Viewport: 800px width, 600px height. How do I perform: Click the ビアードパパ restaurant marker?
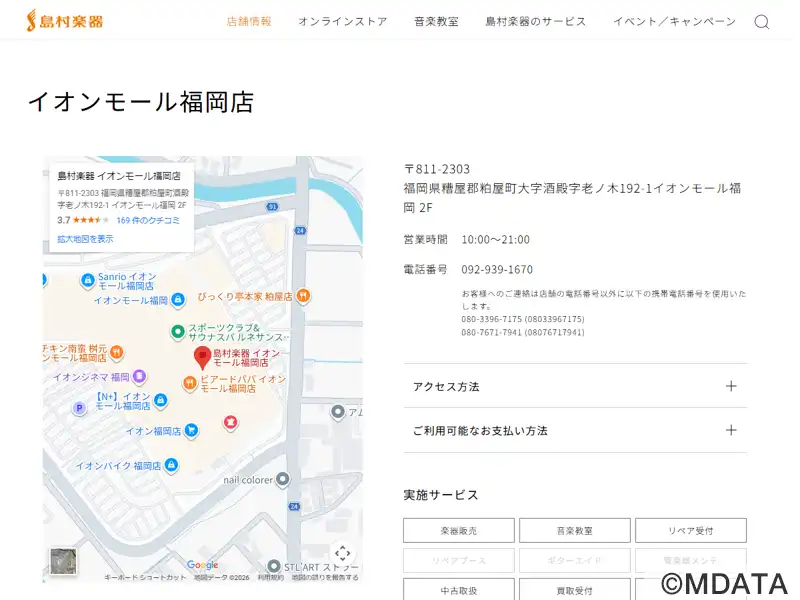190,383
